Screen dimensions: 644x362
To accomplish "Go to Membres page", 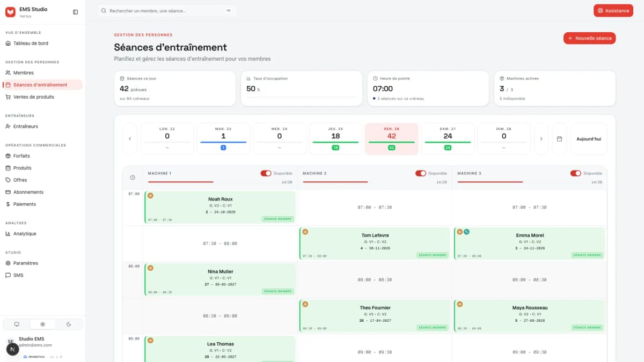I will pos(43,73).
